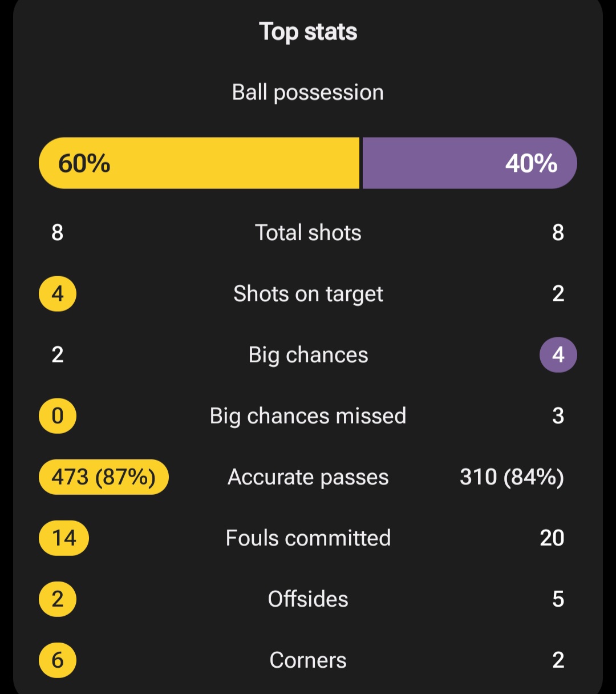Tap the Accurate passes label
The height and width of the screenshot is (694, 616).
[308, 477]
